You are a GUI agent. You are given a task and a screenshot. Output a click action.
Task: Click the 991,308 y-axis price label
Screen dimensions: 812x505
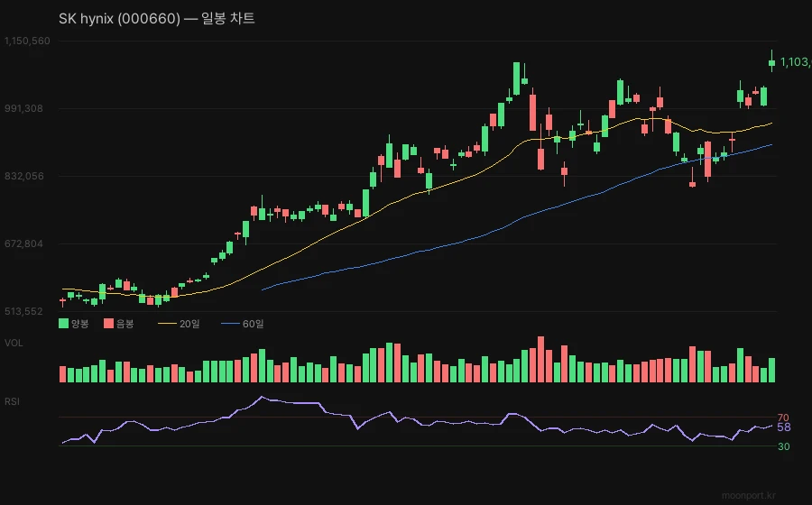(x=24, y=108)
